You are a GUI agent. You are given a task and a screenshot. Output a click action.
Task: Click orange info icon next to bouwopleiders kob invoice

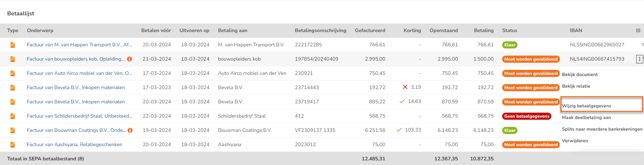pos(130,59)
